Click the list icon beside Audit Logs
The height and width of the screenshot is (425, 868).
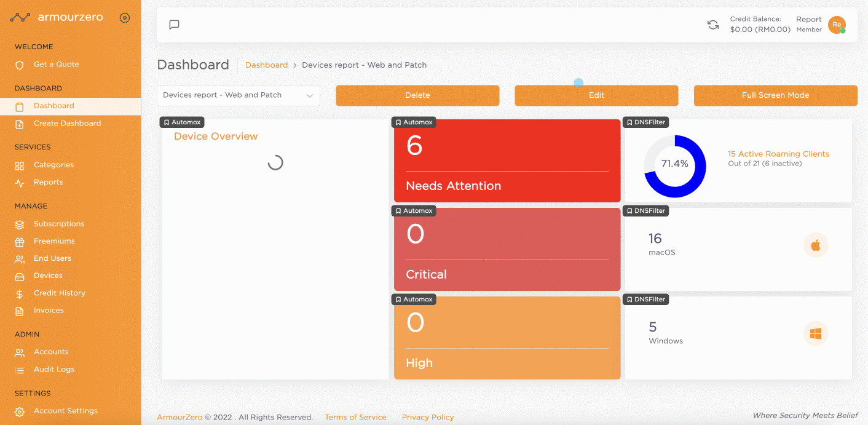(x=20, y=370)
